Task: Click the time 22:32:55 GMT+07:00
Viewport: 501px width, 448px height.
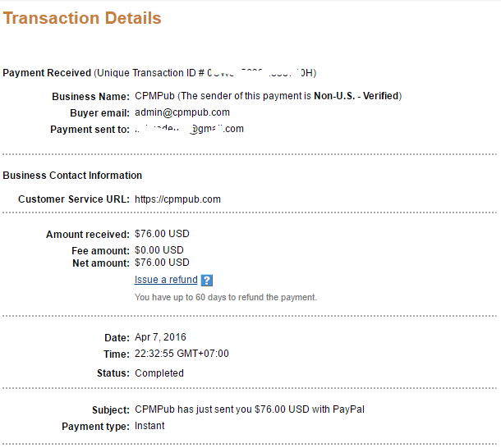Action: [182, 354]
